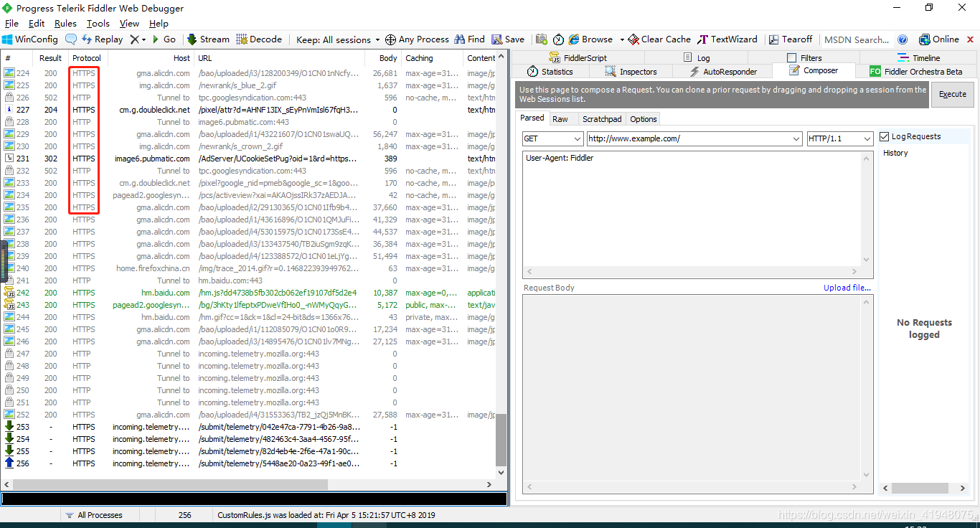This screenshot has width=980, height=528.
Task: Replay selected sessions from the toolbar
Action: click(x=103, y=39)
